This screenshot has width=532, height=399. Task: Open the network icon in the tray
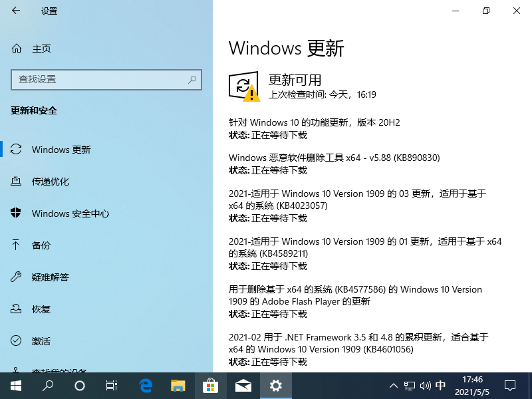coord(410,386)
